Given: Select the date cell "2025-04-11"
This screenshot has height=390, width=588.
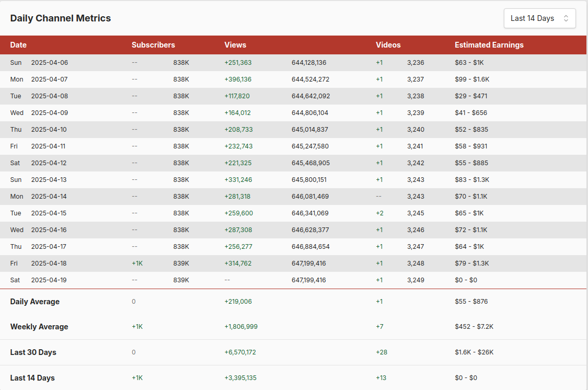Looking at the screenshot, I should click(49, 146).
